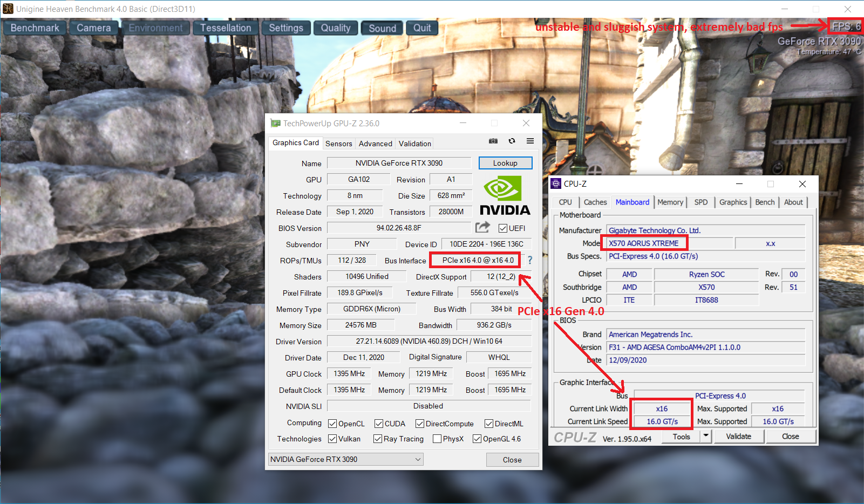Take GPU-Z screenshot with camera icon

pos(493,141)
